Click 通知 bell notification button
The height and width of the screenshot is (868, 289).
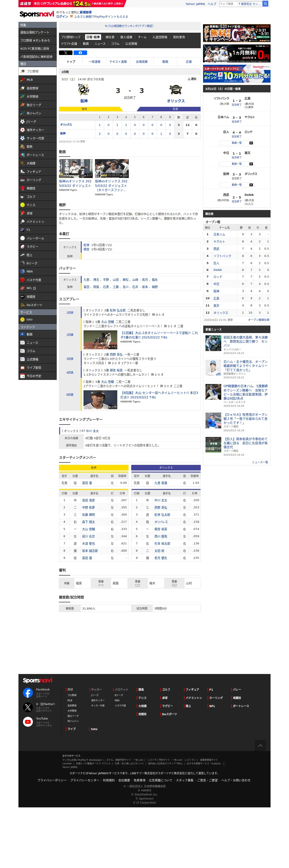pyautogui.click(x=192, y=79)
